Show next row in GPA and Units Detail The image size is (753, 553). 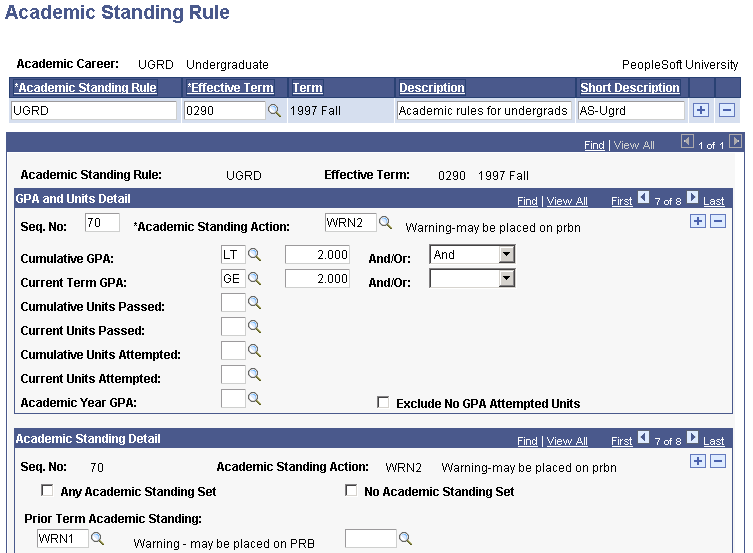pos(692,197)
